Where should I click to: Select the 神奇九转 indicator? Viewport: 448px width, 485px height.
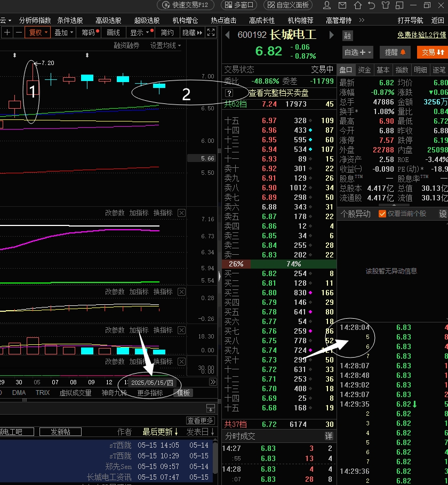pos(114,393)
